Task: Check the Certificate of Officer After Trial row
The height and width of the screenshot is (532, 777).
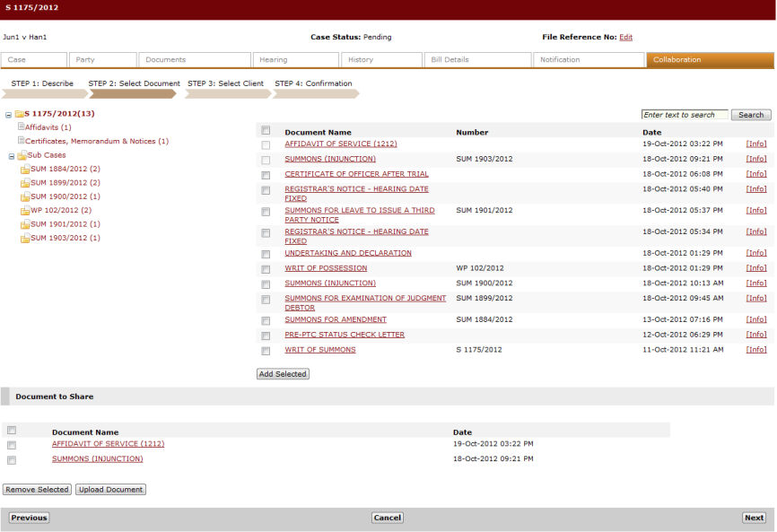Action: (x=266, y=175)
